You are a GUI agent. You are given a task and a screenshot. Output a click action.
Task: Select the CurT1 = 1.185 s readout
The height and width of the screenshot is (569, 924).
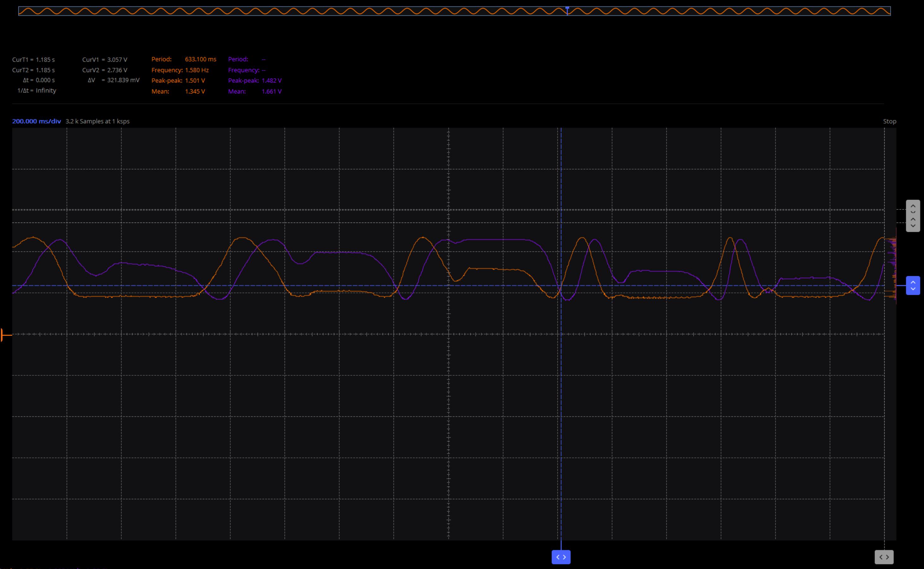pyautogui.click(x=33, y=59)
